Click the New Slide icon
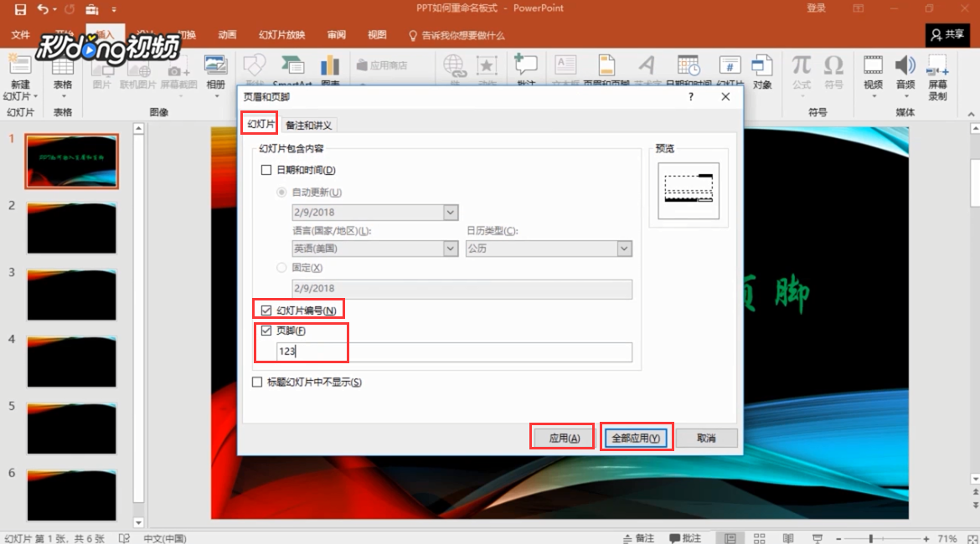Image resolution: width=980 pixels, height=544 pixels. (x=20, y=65)
